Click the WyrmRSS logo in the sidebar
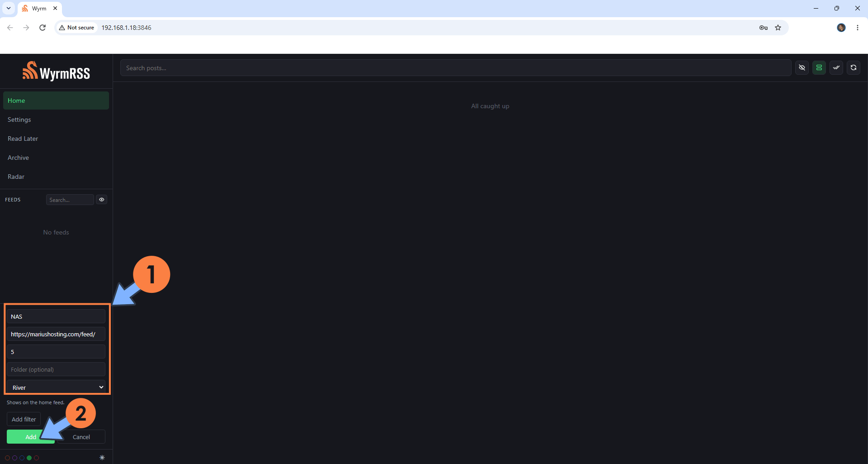The width and height of the screenshot is (868, 464). pos(56,71)
